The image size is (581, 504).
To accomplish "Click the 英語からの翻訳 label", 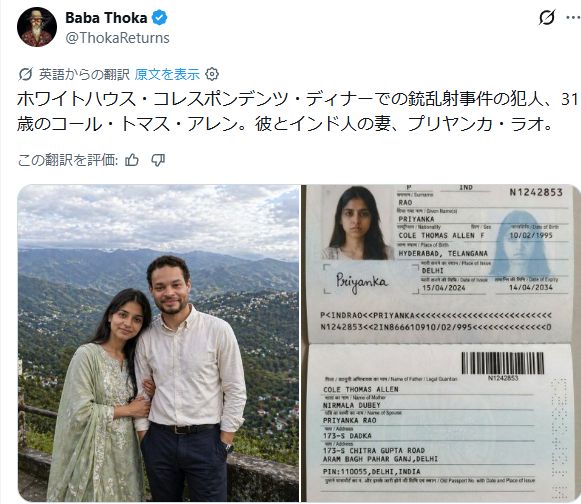I will coord(84,74).
